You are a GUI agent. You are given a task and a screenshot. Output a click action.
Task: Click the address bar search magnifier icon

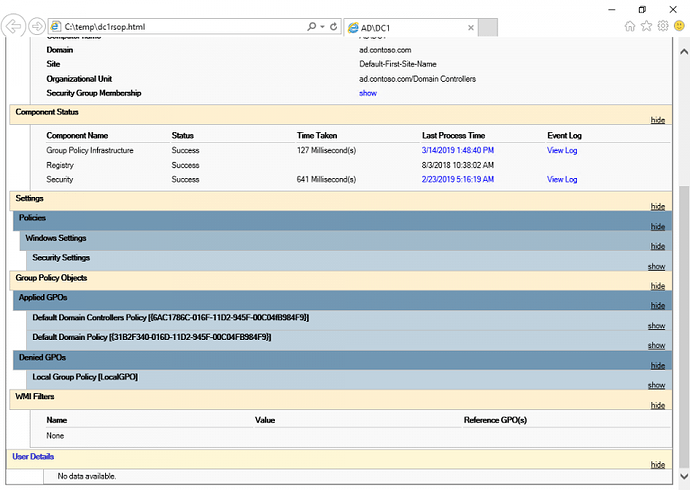coord(312,26)
